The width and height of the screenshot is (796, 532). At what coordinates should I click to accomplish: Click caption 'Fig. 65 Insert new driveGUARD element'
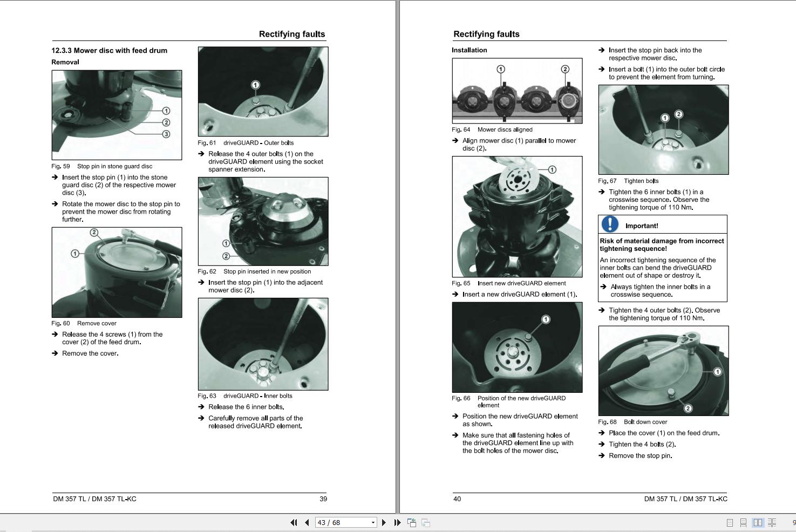[509, 283]
